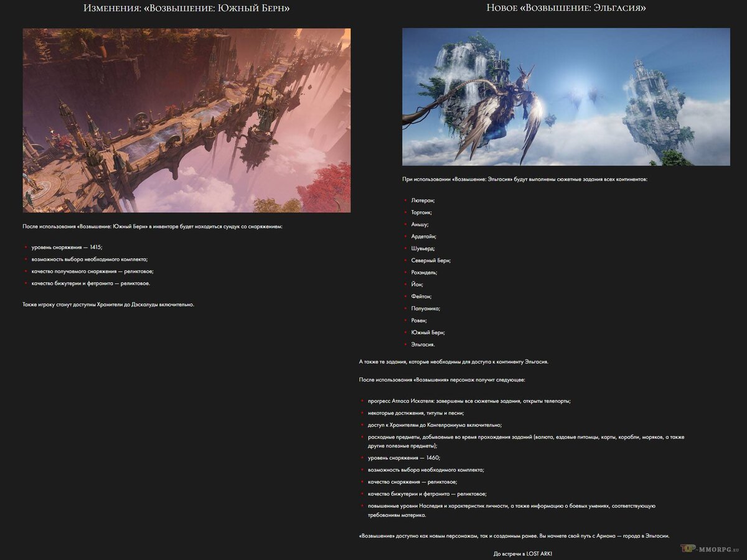Click line уровень снаряжения — 1415
This screenshot has height=560, width=747.
click(67, 247)
